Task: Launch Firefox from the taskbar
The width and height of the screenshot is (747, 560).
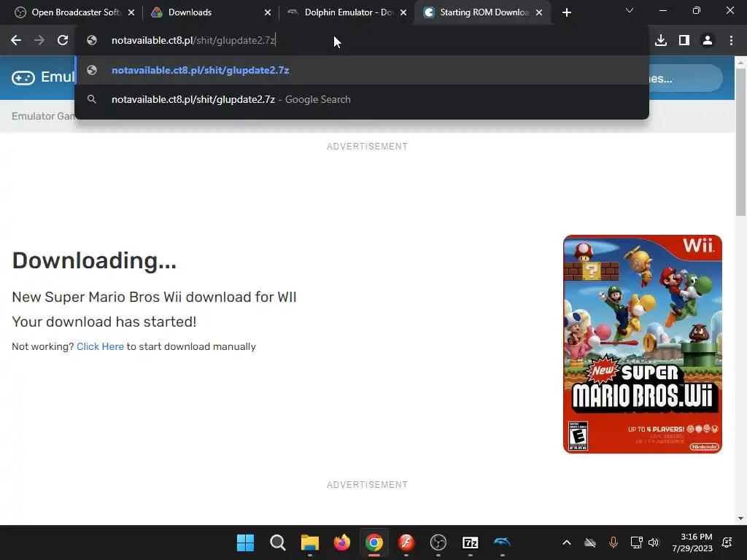Action: pos(341,542)
